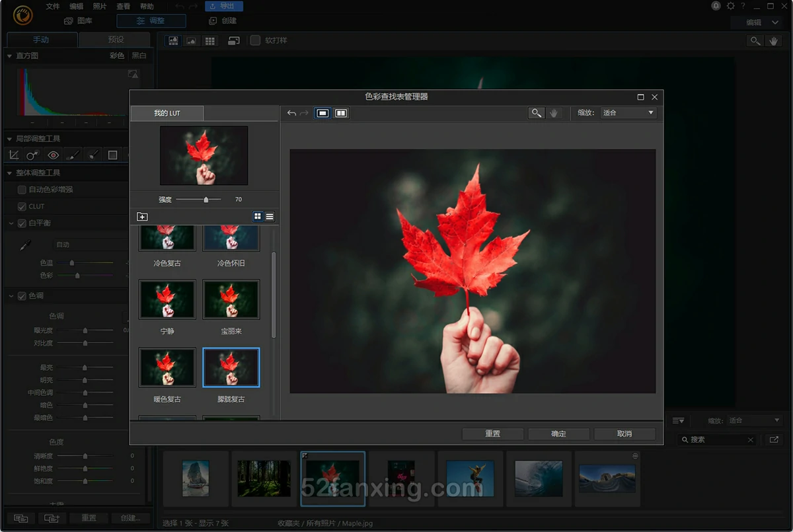Viewport: 793px width, 532px height.
Task: Choose viewer-only layout icon
Action: tap(192, 40)
